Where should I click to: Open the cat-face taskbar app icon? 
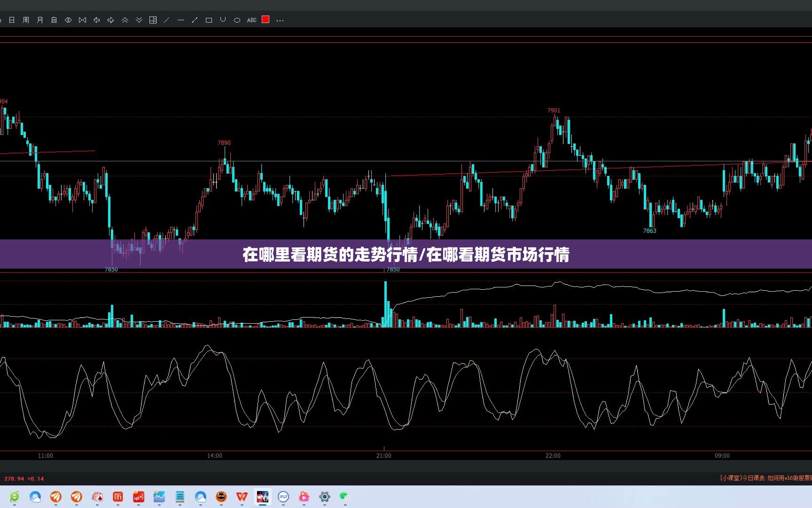[x=221, y=497]
